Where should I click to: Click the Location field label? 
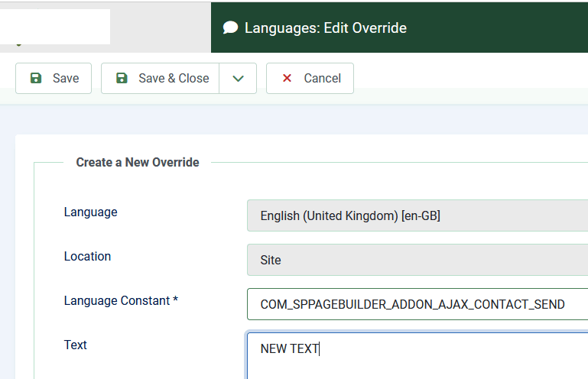pyautogui.click(x=87, y=256)
